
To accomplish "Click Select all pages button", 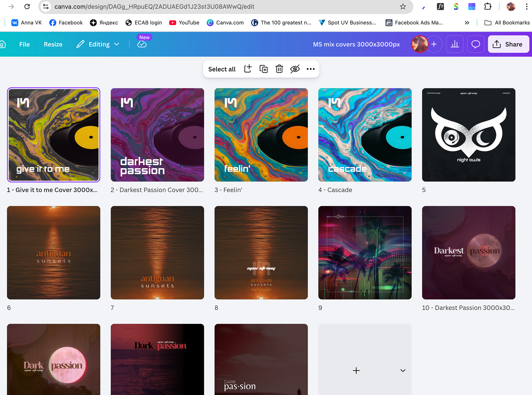I will (222, 69).
